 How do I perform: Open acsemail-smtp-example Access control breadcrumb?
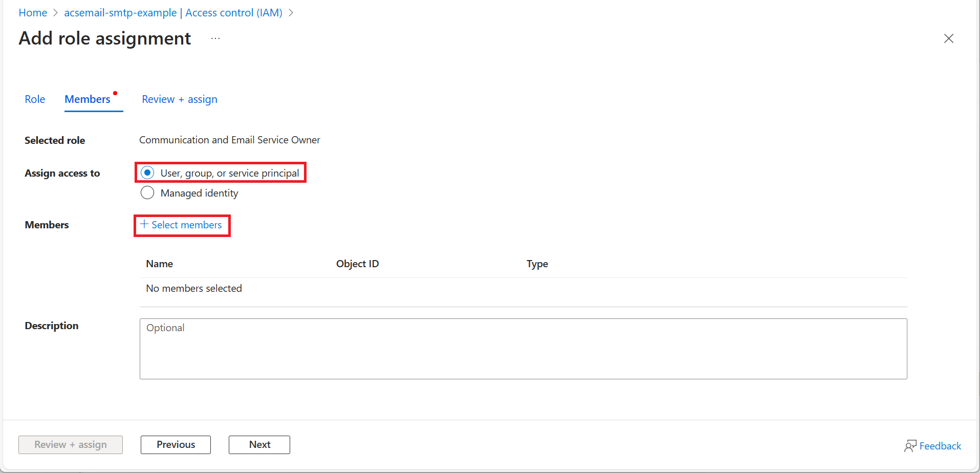pyautogui.click(x=173, y=12)
